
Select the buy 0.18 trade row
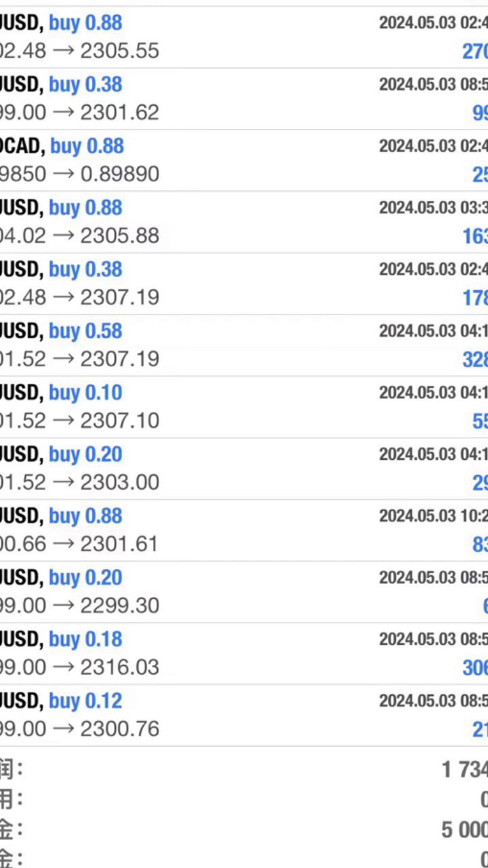tap(244, 654)
